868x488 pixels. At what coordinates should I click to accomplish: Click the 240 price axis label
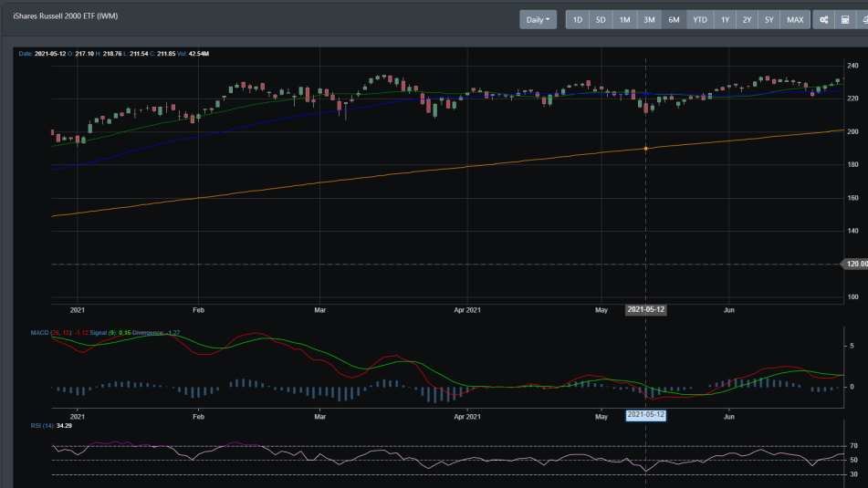[852, 66]
